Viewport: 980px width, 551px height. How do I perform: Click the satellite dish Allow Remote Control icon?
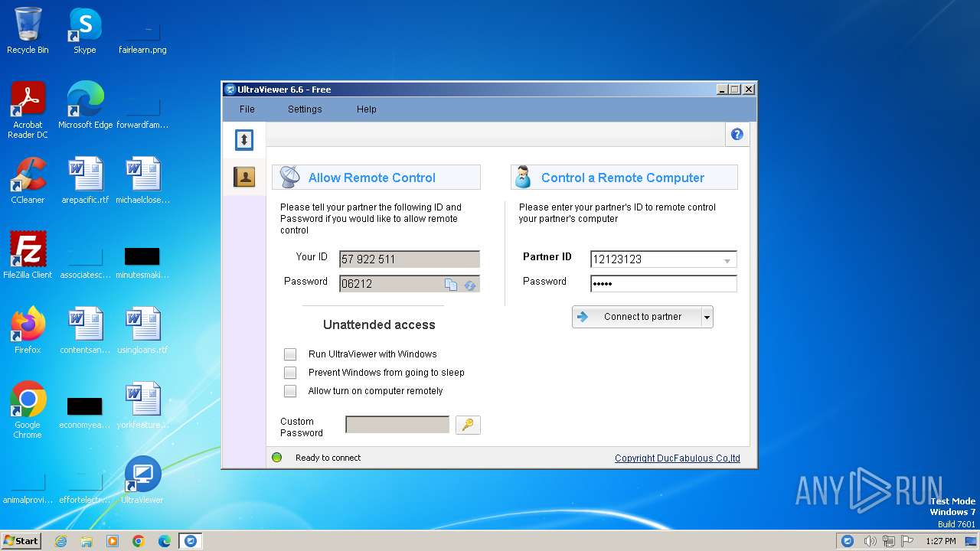click(289, 177)
